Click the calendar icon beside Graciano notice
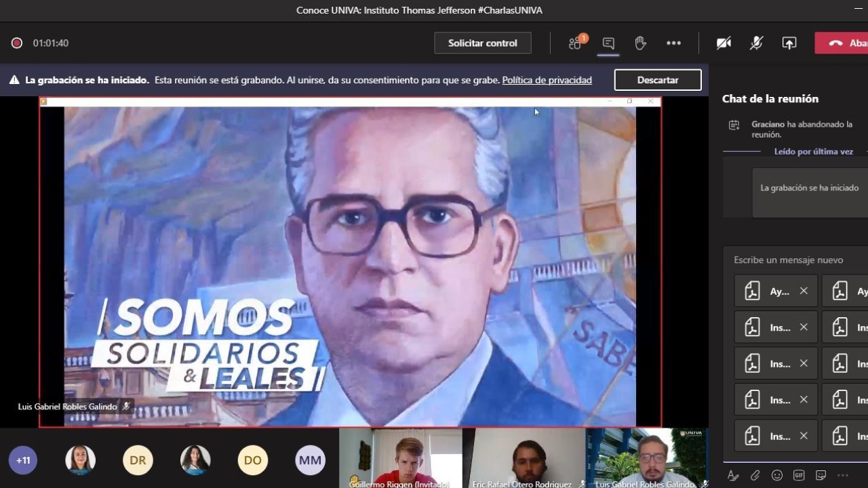The image size is (868, 488). click(734, 125)
